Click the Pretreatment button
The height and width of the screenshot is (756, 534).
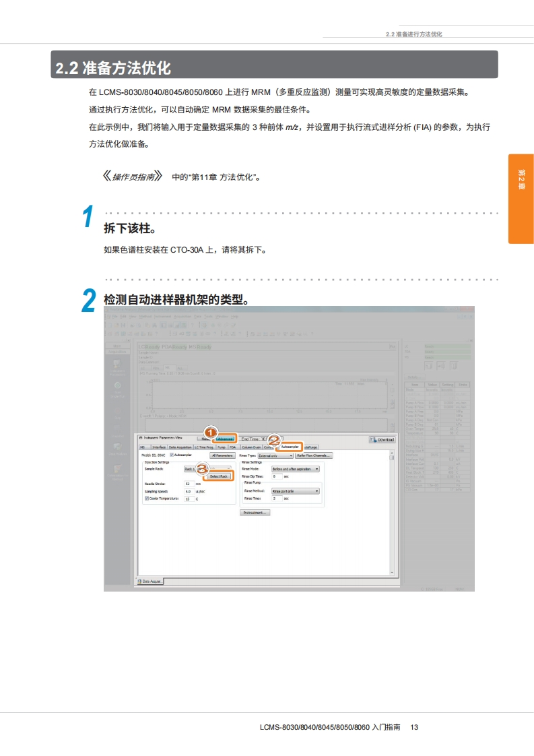coord(255,513)
